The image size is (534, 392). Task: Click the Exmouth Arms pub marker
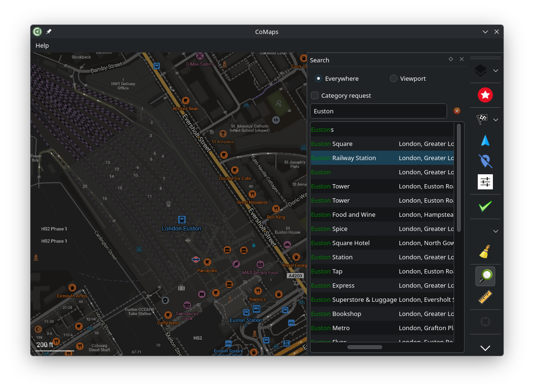click(x=72, y=288)
